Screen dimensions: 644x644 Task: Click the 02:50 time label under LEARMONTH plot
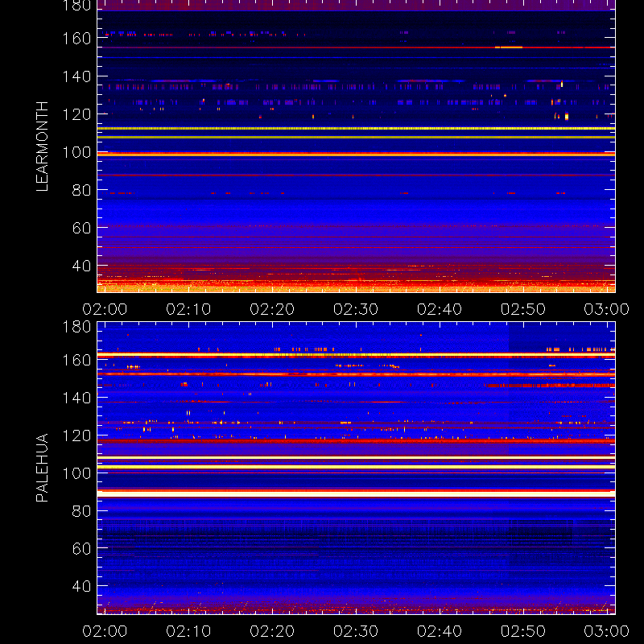click(523, 309)
